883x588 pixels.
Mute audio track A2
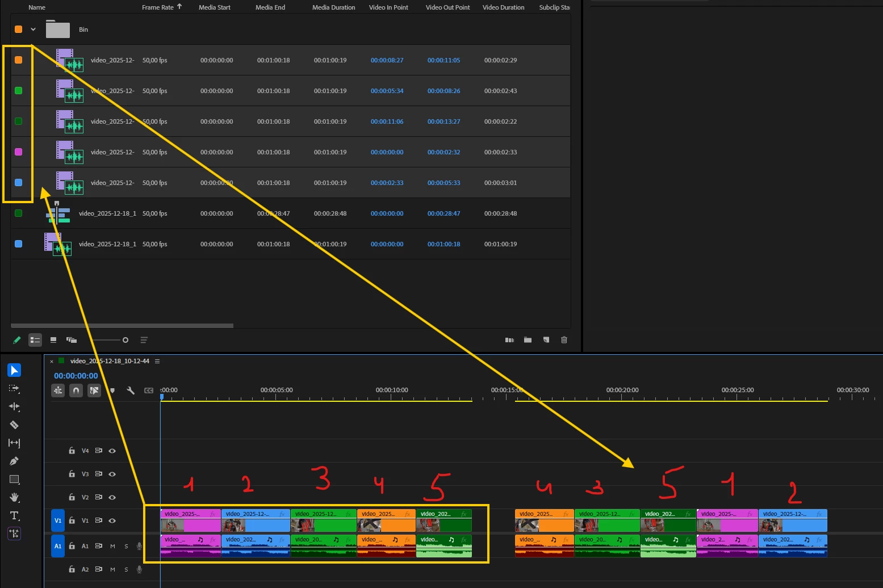tap(112, 569)
